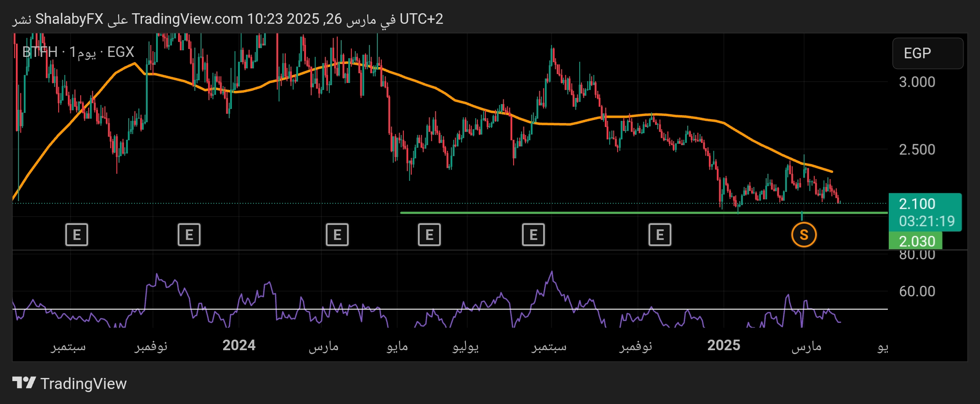This screenshot has width=980, height=404.
Task: Click the 2.500 price level on axis
Action: click(917, 150)
